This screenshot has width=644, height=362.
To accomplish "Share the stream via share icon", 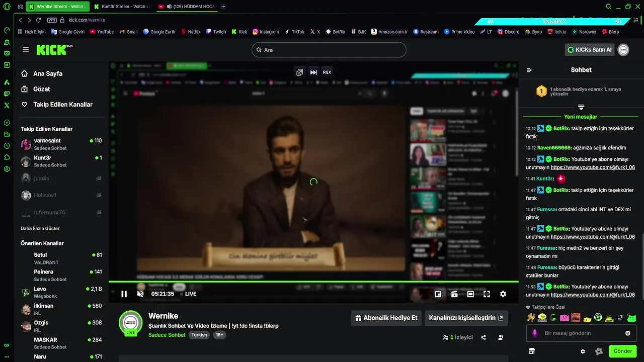I will coord(484,337).
